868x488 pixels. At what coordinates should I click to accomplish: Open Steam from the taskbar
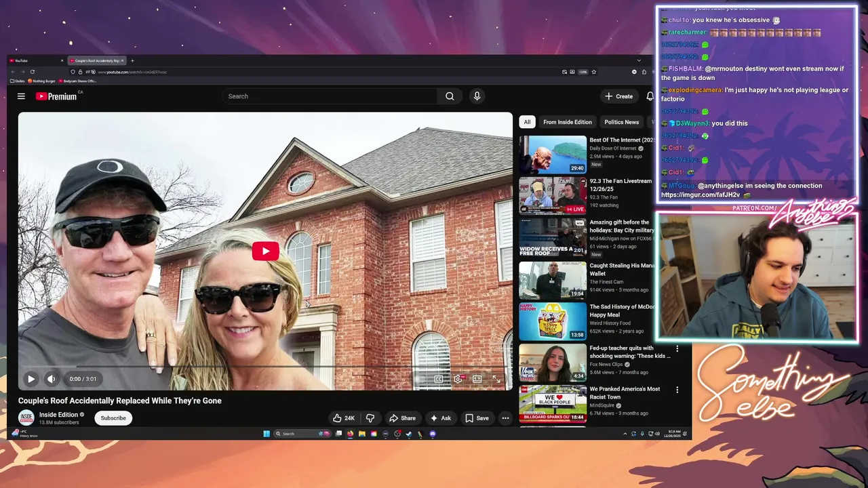point(408,434)
